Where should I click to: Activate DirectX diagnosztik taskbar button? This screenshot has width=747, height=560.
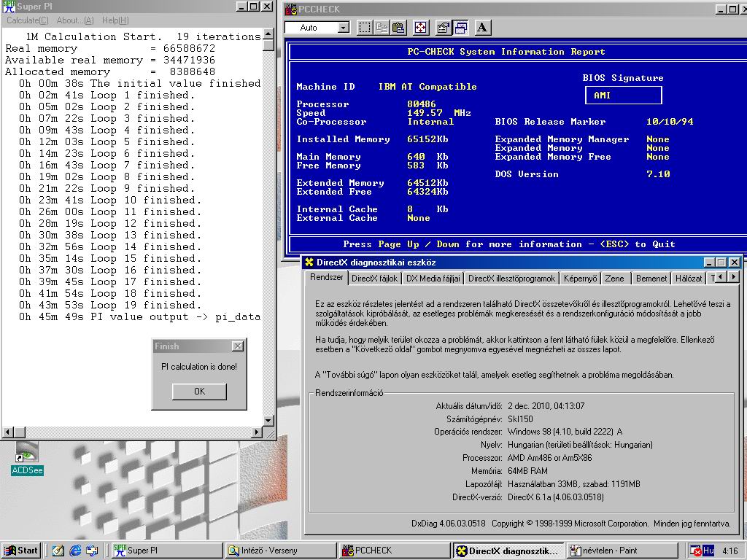pos(508,551)
